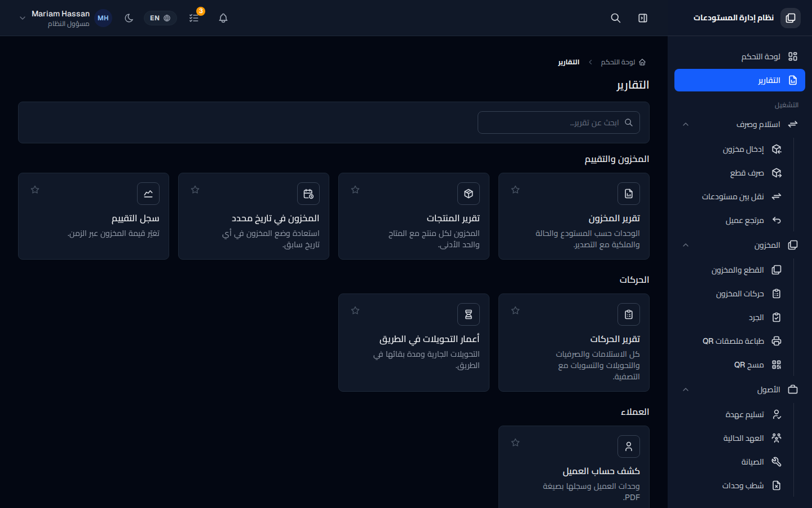Select التقارير in the sidebar
Viewport: 812px width, 508px height.
[x=740, y=80]
